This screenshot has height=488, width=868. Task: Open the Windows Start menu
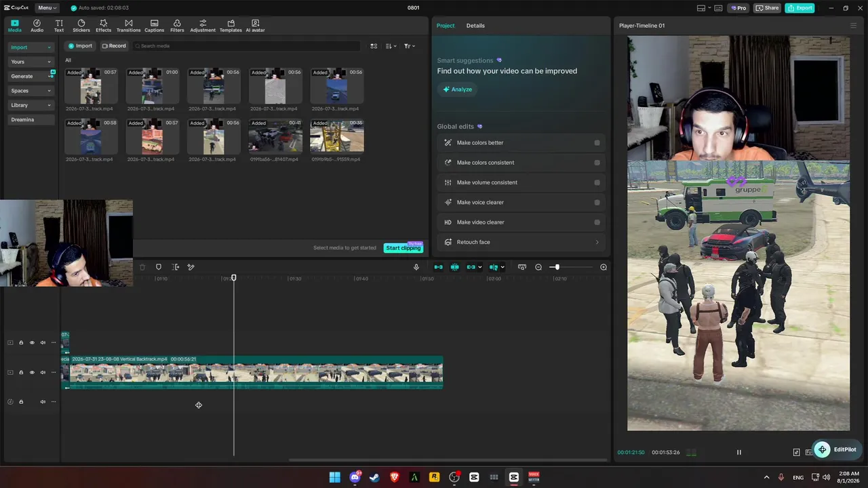click(x=335, y=477)
